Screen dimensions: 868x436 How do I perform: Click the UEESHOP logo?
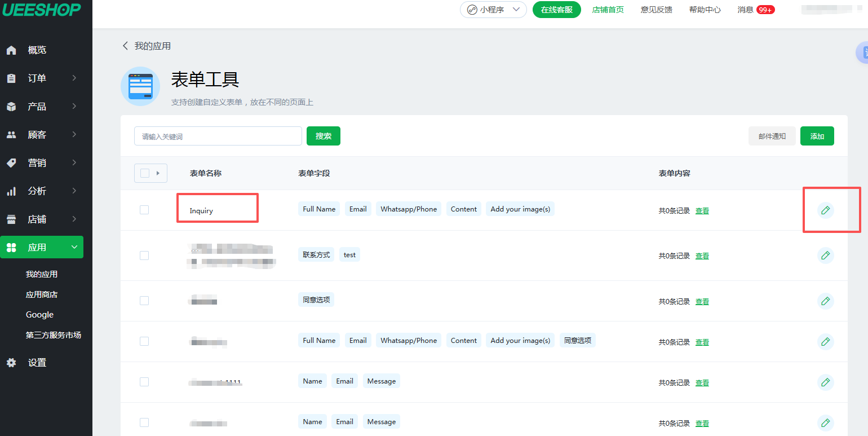(41, 10)
